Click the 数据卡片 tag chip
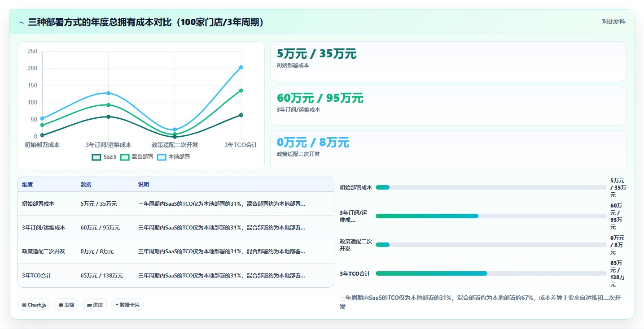This screenshot has height=329, width=644. tap(127, 305)
